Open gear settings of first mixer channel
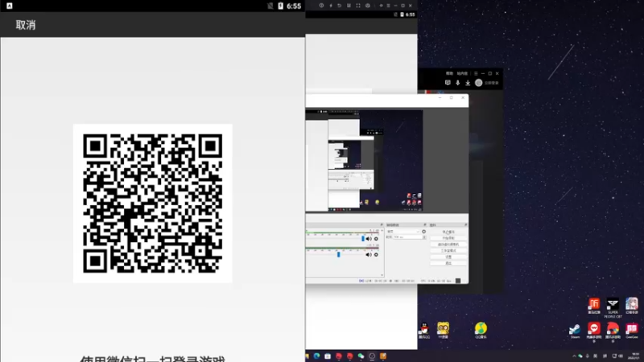The height and width of the screenshot is (362, 644). (x=376, y=239)
